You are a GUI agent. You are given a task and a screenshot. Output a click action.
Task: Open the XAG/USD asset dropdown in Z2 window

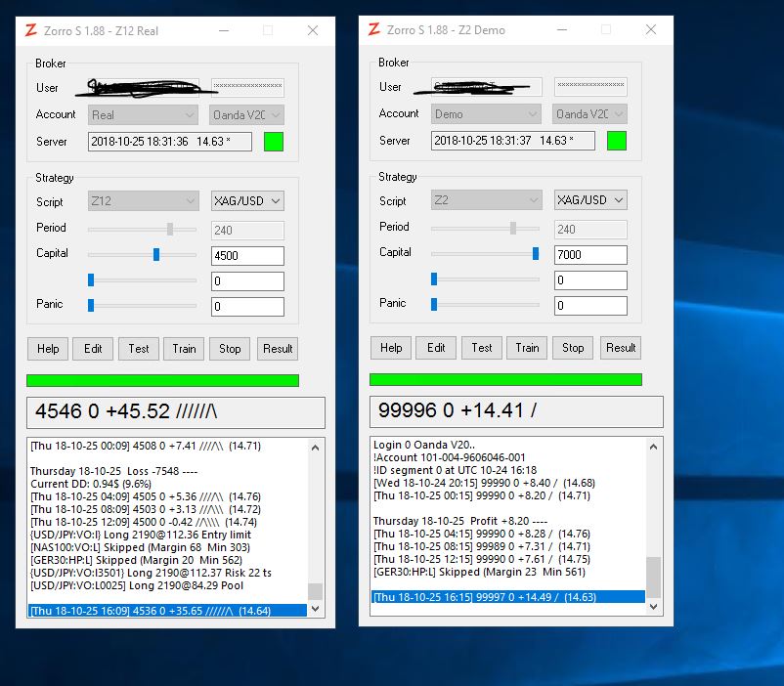(590, 200)
